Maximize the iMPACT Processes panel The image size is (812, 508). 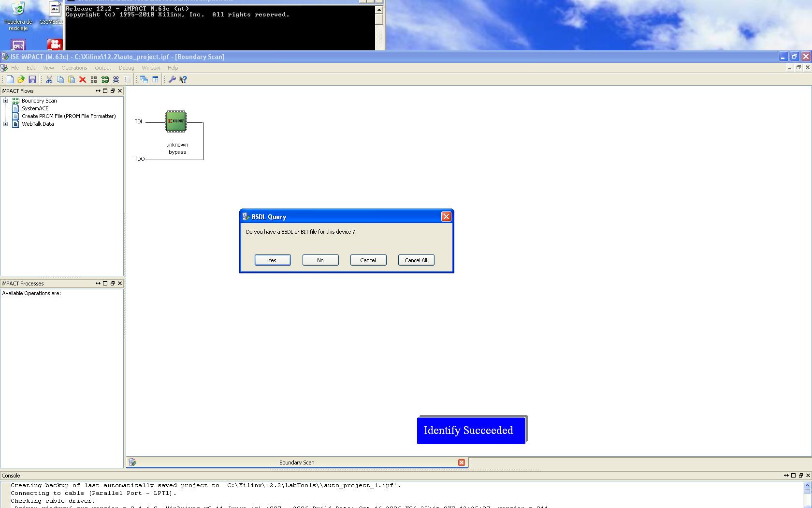click(105, 284)
